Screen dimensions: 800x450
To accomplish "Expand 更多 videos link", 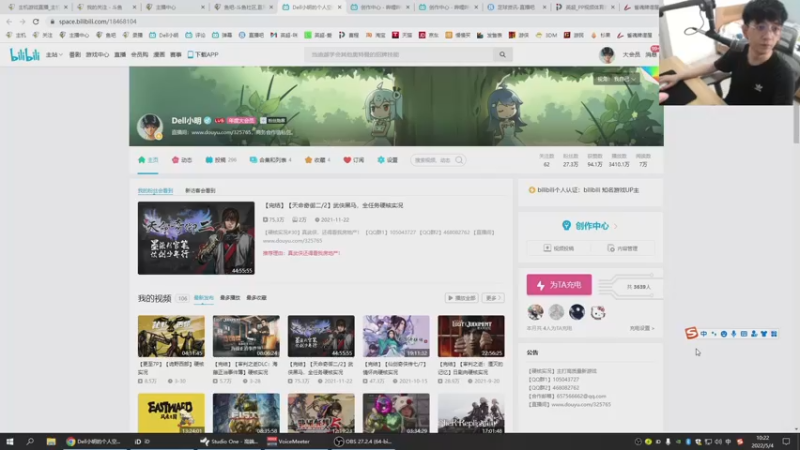I will pyautogui.click(x=493, y=298).
